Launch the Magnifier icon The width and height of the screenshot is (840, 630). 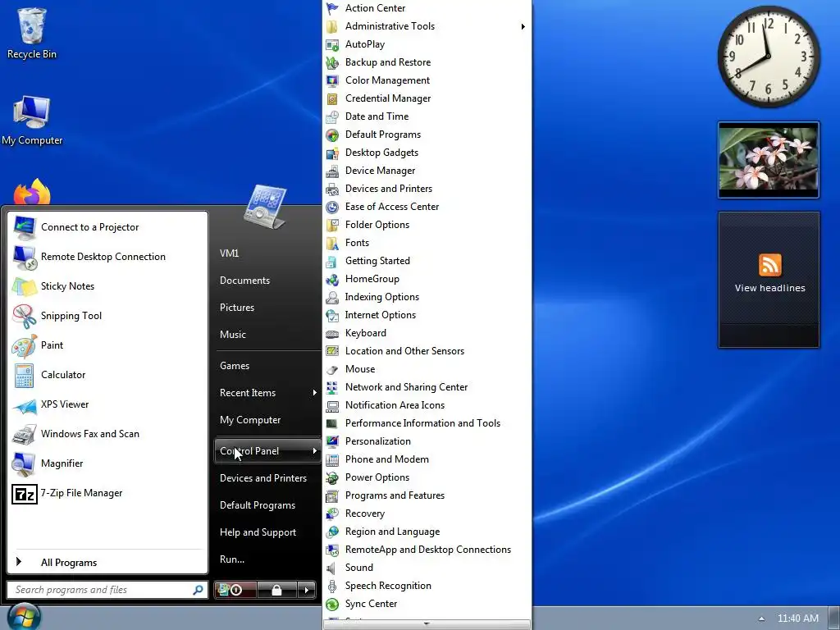pyautogui.click(x=24, y=464)
